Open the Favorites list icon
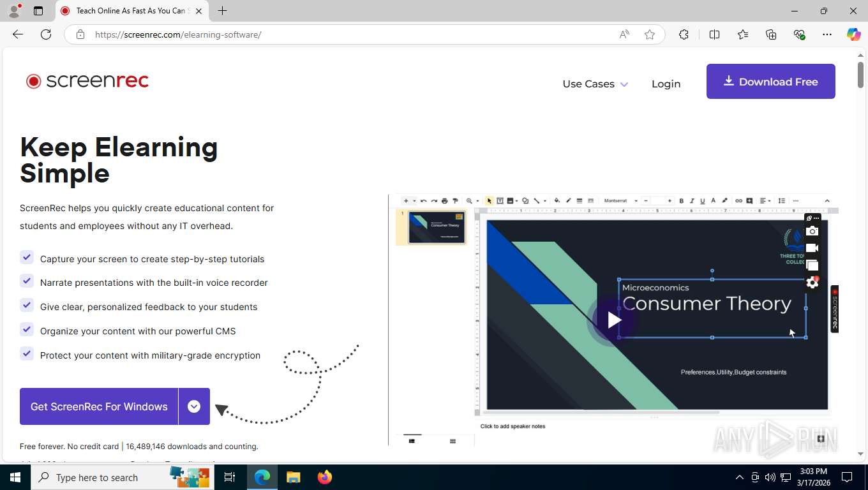 743,34
